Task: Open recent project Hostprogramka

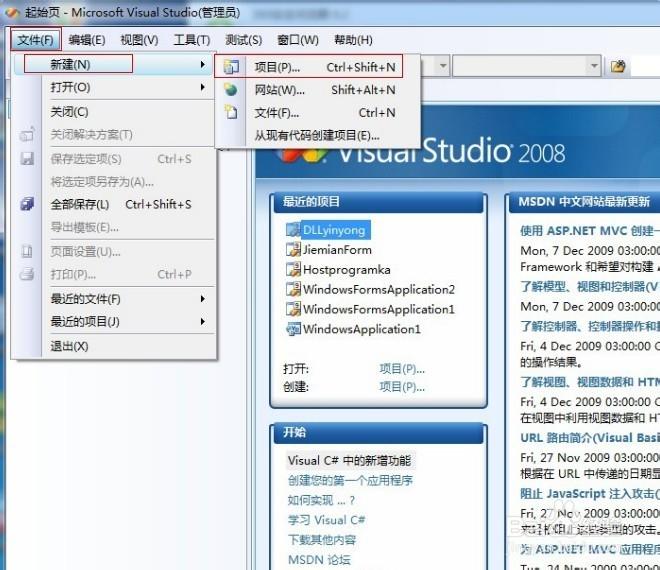Action: click(x=346, y=270)
